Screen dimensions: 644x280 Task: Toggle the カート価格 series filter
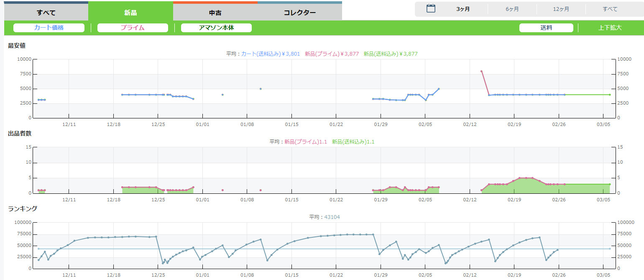coord(49,28)
